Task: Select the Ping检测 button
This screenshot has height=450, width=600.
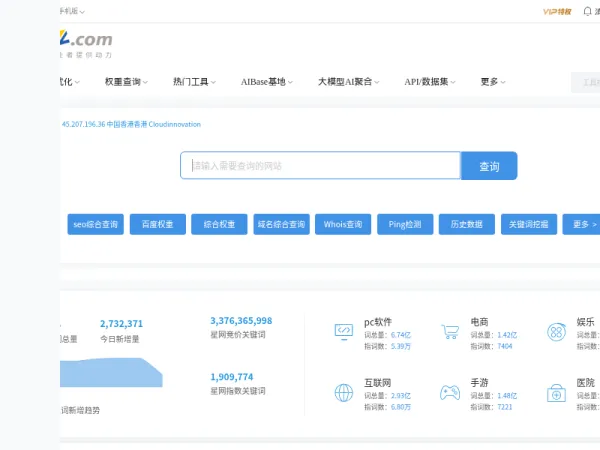Action: coord(405,224)
